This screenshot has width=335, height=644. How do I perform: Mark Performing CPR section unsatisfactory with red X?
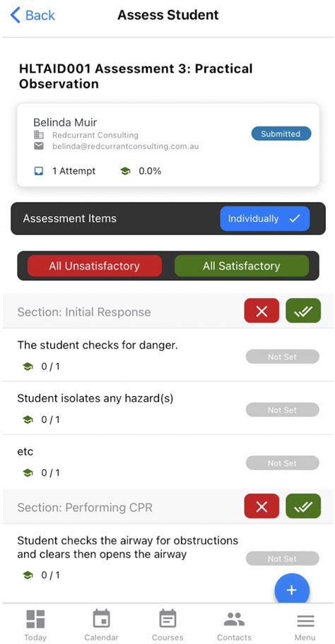(261, 506)
